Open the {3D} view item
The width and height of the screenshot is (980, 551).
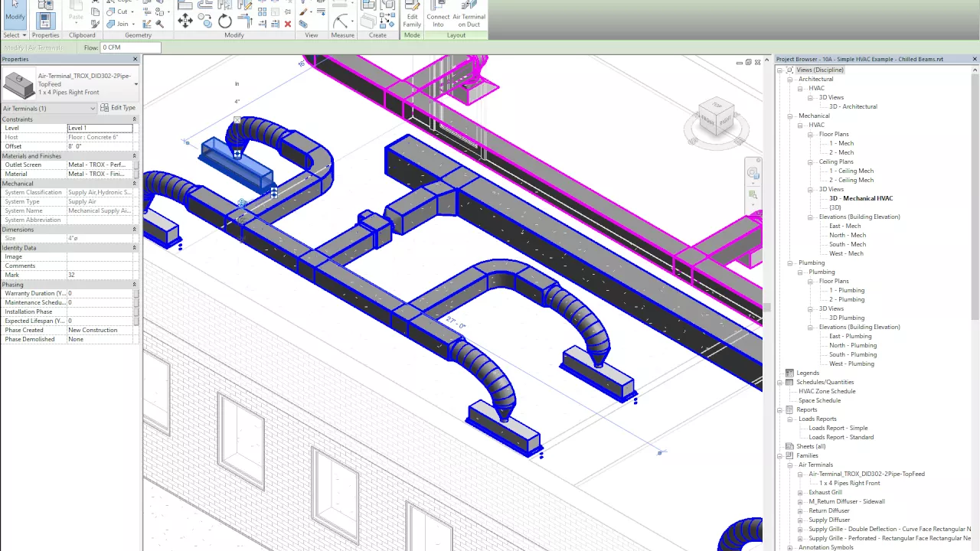835,207
